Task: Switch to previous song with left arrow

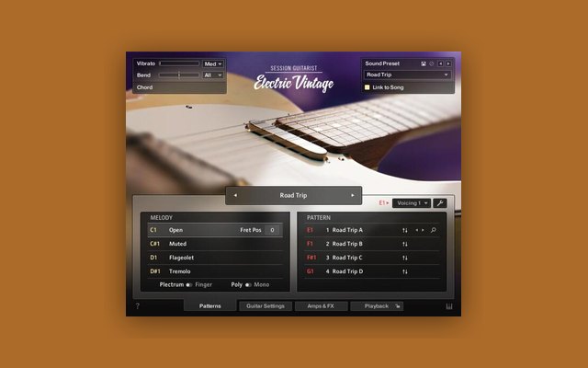Action: coord(235,195)
